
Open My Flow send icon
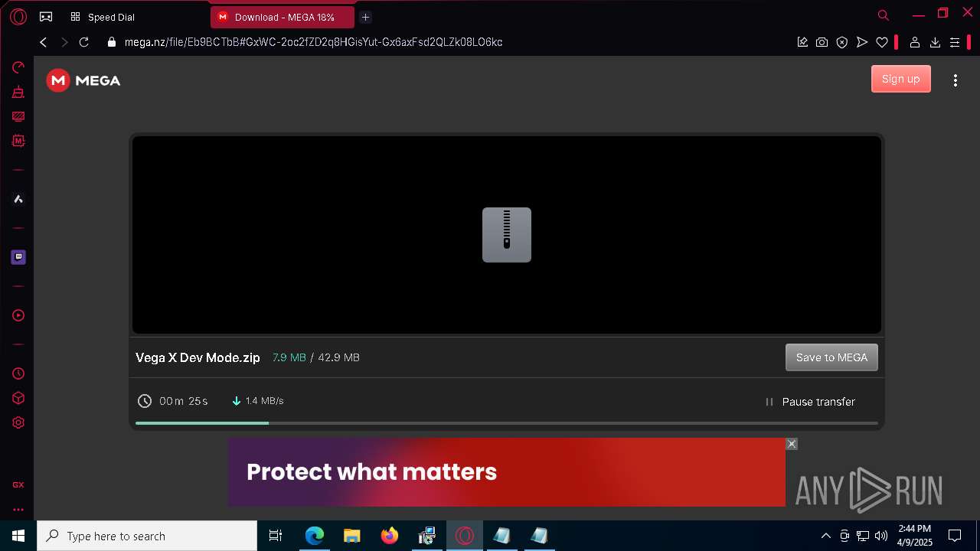point(862,42)
